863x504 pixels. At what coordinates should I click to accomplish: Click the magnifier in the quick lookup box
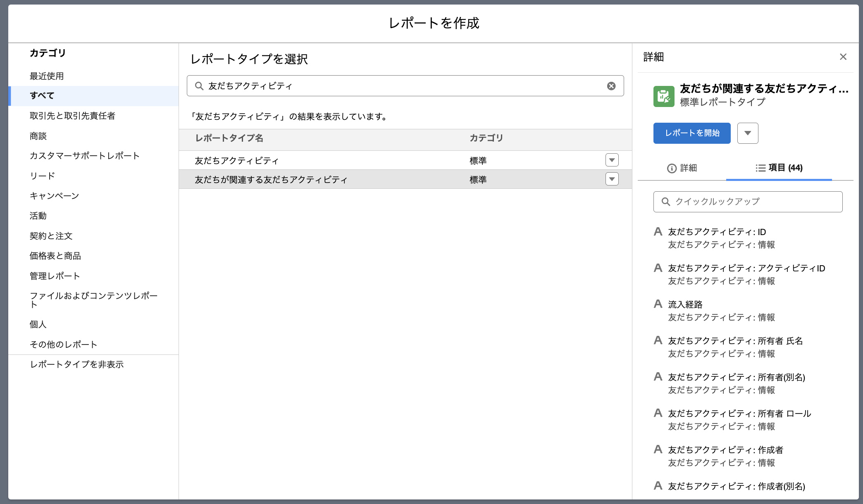[666, 202]
